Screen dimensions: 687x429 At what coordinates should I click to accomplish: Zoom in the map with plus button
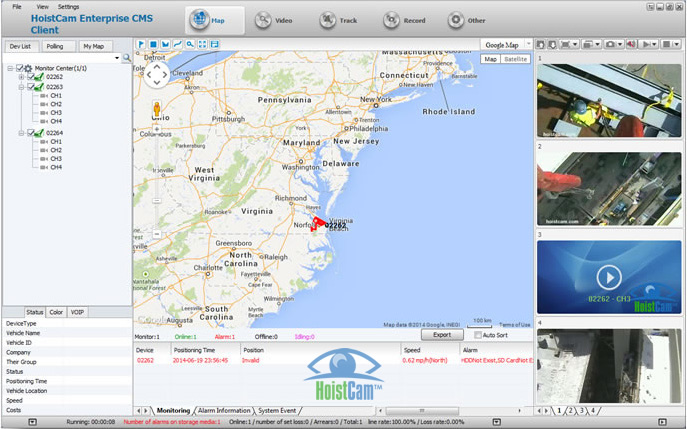[156, 129]
